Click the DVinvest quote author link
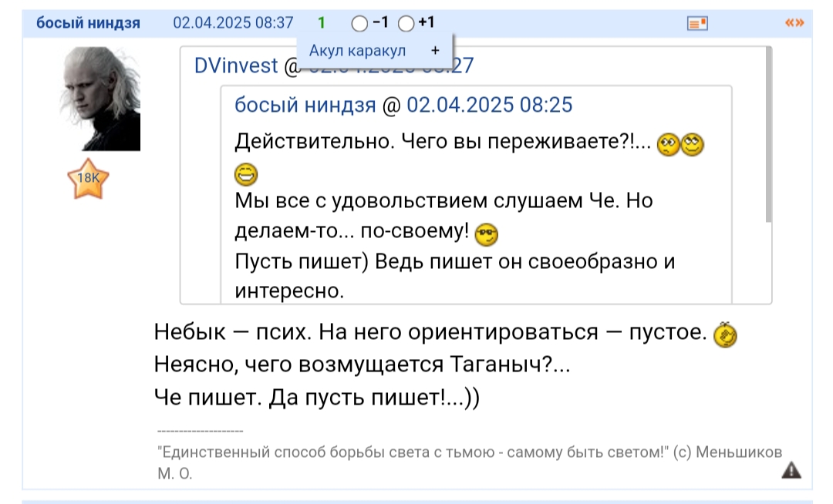This screenshot has width=833, height=504. click(x=235, y=66)
